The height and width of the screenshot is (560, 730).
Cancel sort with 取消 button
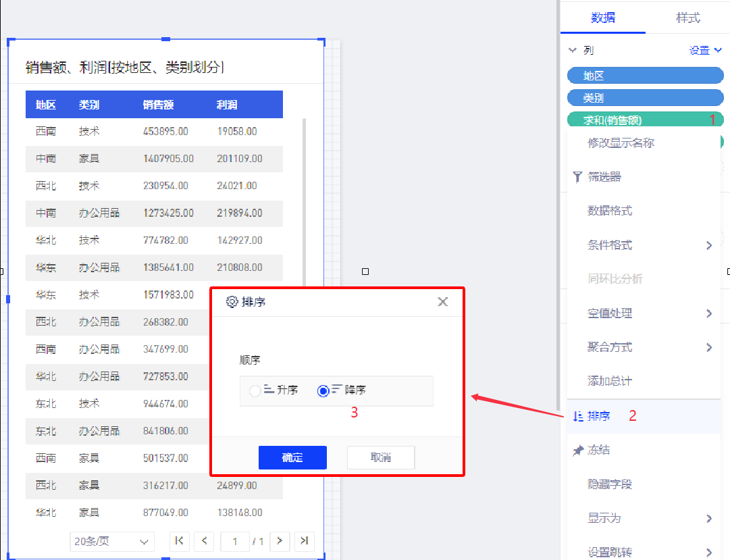381,457
